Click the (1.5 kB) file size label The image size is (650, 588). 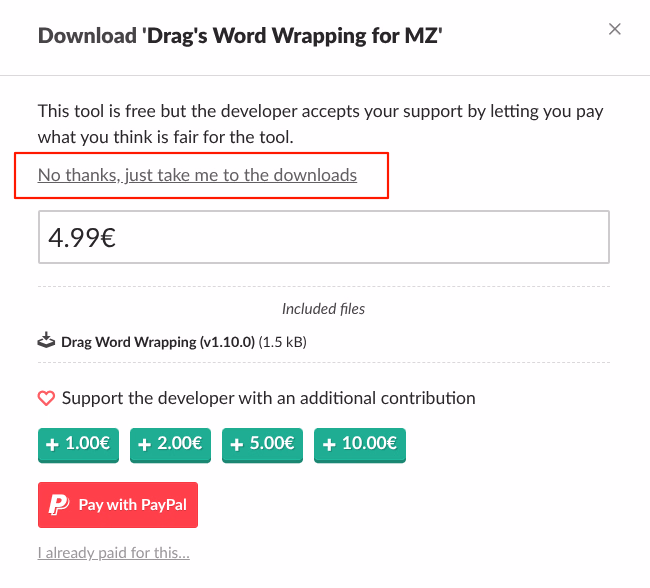tap(282, 342)
